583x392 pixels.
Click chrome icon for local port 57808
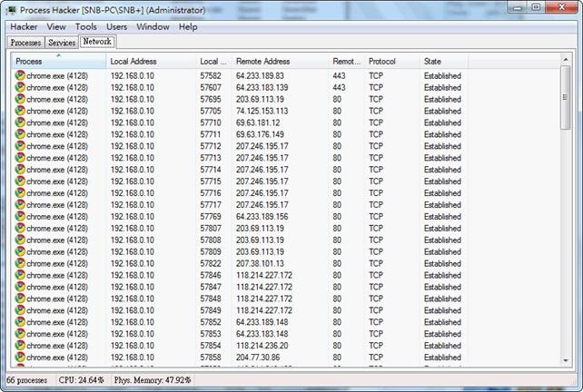(x=20, y=240)
